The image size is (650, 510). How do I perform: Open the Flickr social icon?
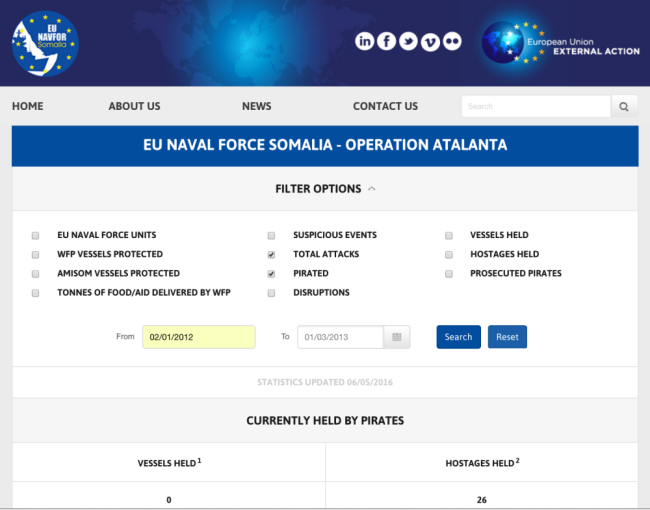(x=452, y=41)
